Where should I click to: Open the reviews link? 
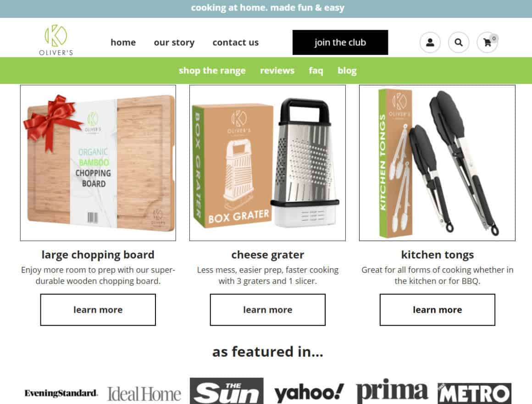coord(277,71)
